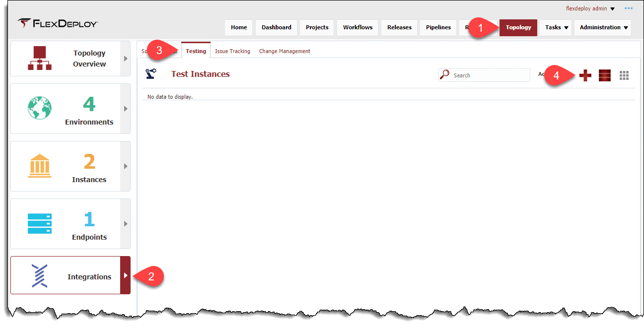Select the Topology menu
Screen dimensions: 644x329
pyautogui.click(x=518, y=28)
